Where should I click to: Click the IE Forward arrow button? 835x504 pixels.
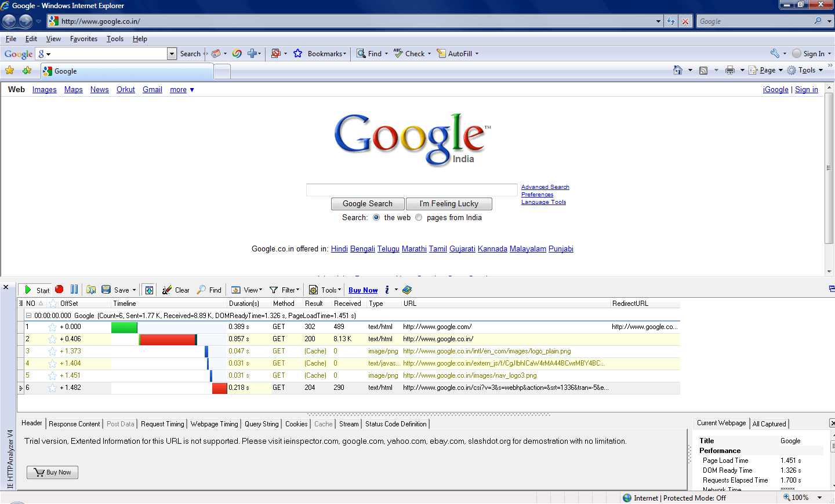[26, 21]
